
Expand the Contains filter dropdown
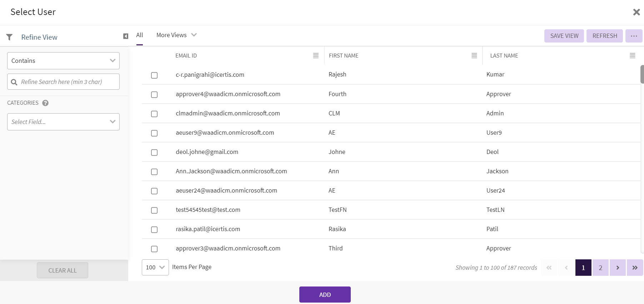point(63,61)
